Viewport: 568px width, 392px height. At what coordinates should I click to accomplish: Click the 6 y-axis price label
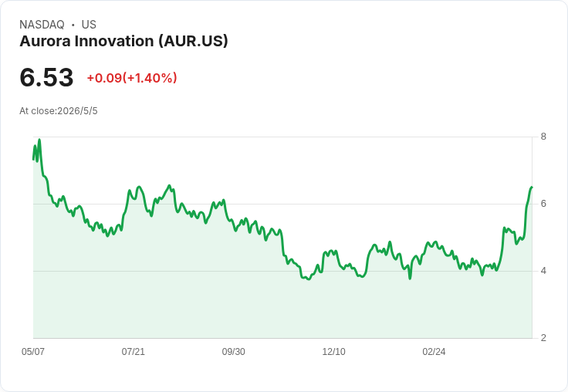click(543, 204)
